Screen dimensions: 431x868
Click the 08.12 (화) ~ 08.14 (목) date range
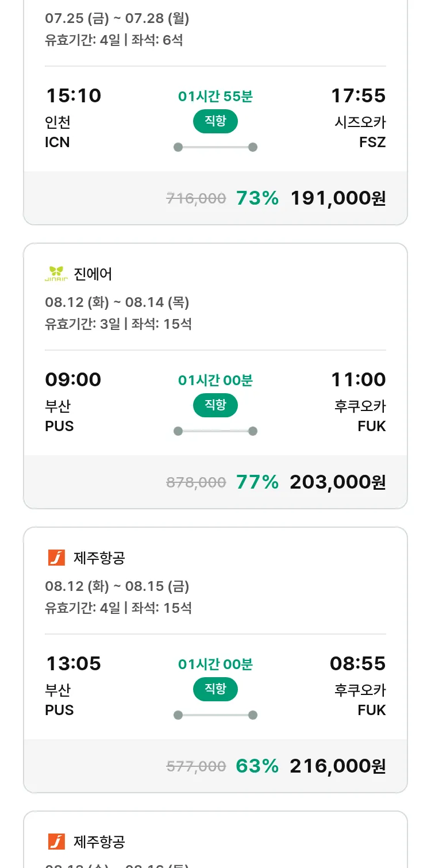click(x=117, y=302)
